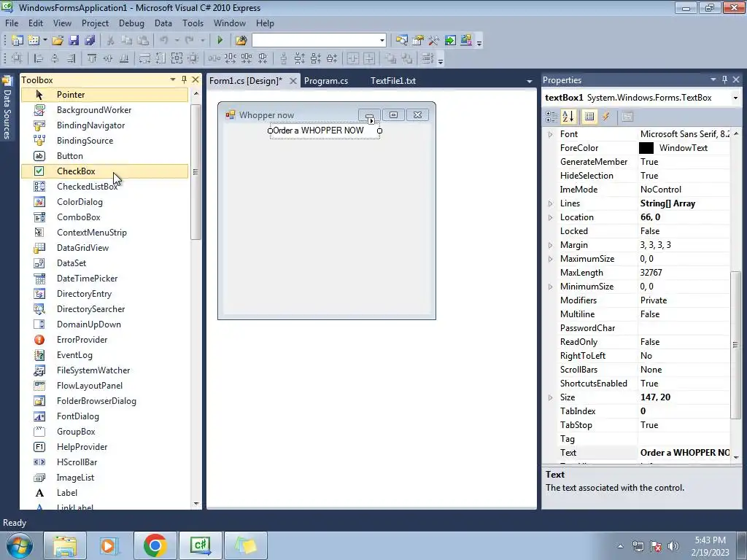Click the Windows Start orb
The image size is (747, 560).
[20, 545]
